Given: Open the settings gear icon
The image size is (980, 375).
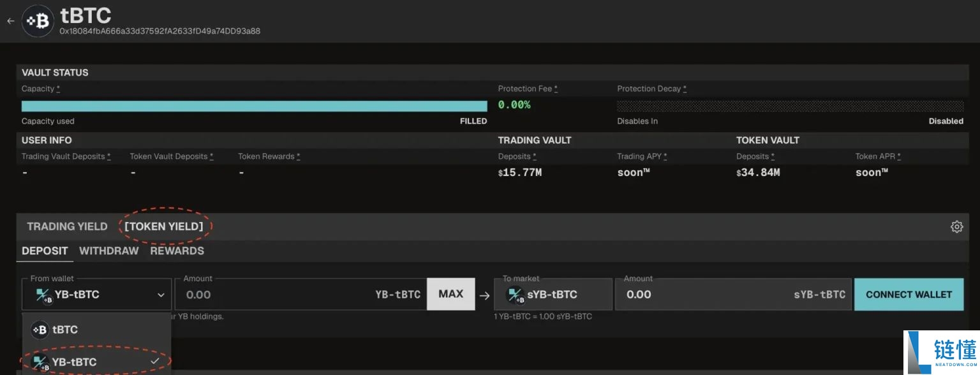Looking at the screenshot, I should (956, 226).
